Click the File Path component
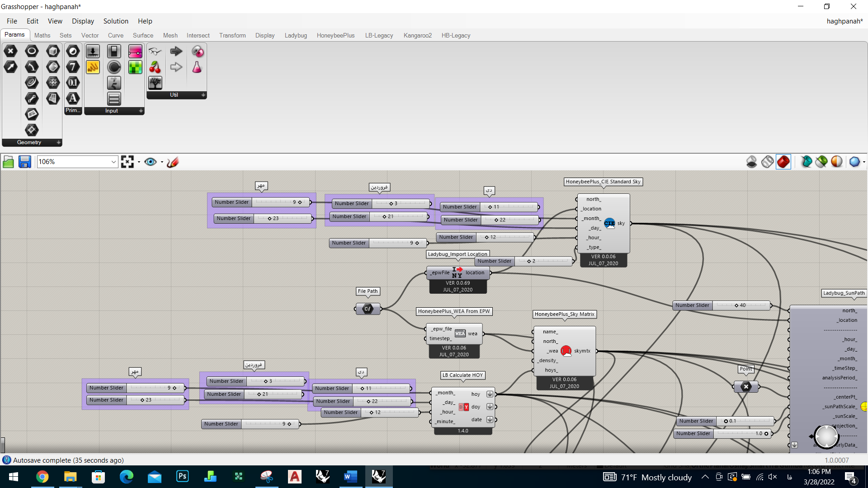Screen dimensions: 868x488 point(368,309)
